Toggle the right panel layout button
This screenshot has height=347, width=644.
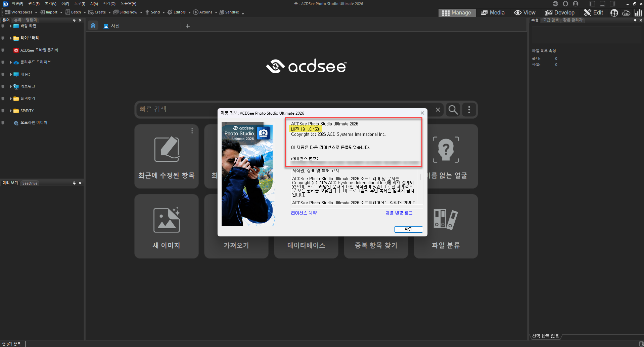coord(612,4)
